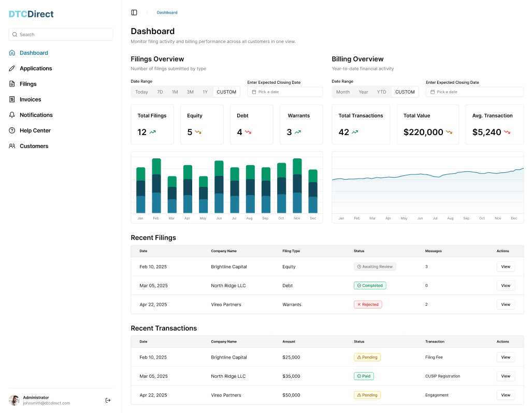
Task: Click the Feb bar in filings chart
Action: point(156,186)
